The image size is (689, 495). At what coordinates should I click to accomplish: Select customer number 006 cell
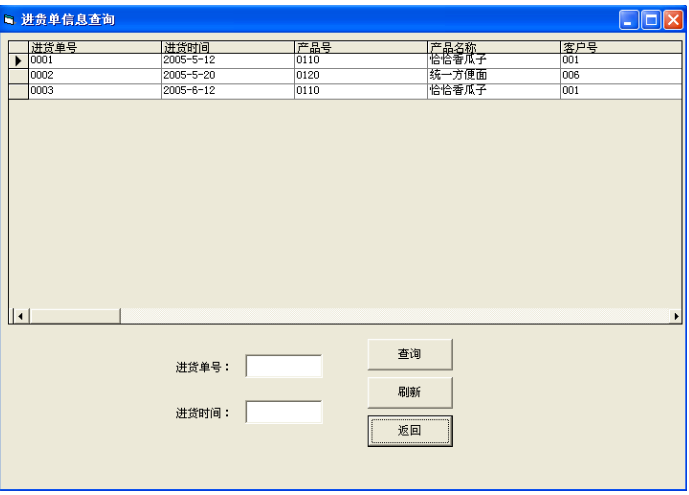621,76
